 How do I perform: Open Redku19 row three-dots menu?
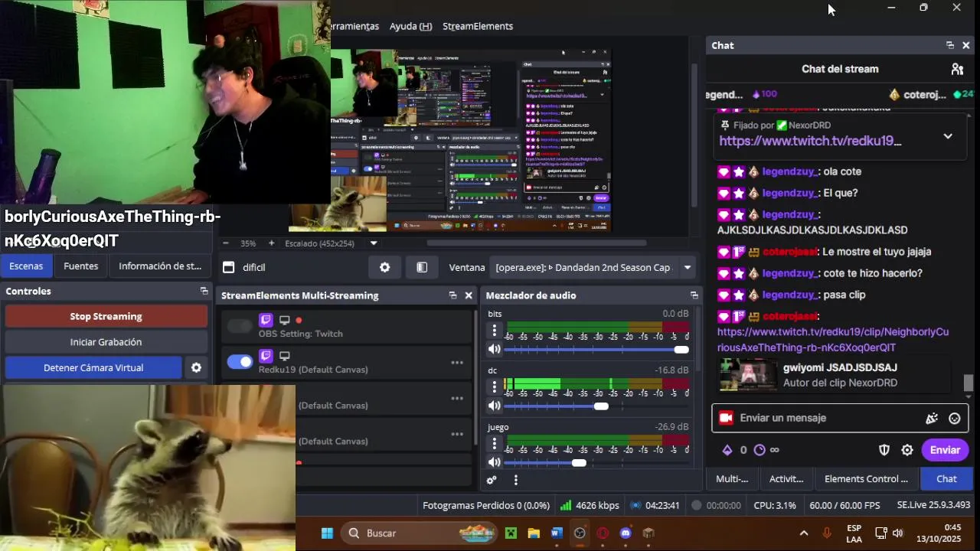pyautogui.click(x=457, y=363)
